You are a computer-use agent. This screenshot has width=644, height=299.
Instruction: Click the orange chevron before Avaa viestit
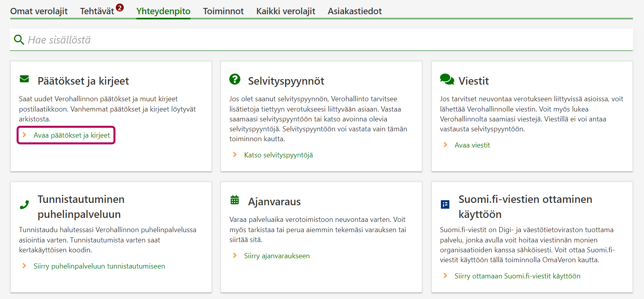(x=446, y=145)
